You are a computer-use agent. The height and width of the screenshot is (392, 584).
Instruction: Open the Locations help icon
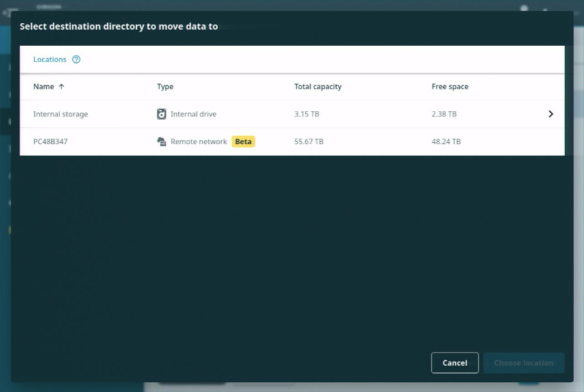click(76, 59)
